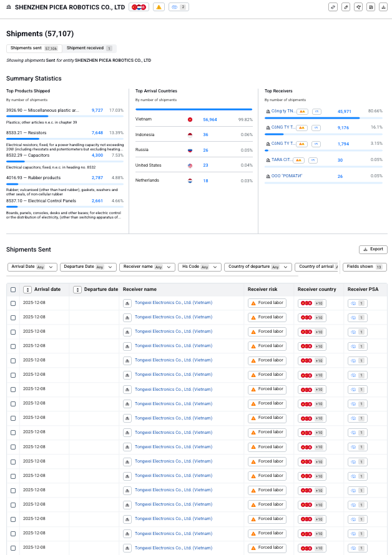This screenshot has height=555, width=392.
Task: Open the Arrival Date filter dropdown
Action: [x=32, y=267]
